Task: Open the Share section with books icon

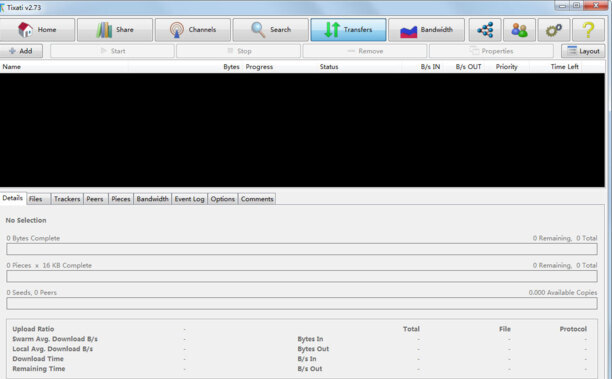Action: pos(115,30)
